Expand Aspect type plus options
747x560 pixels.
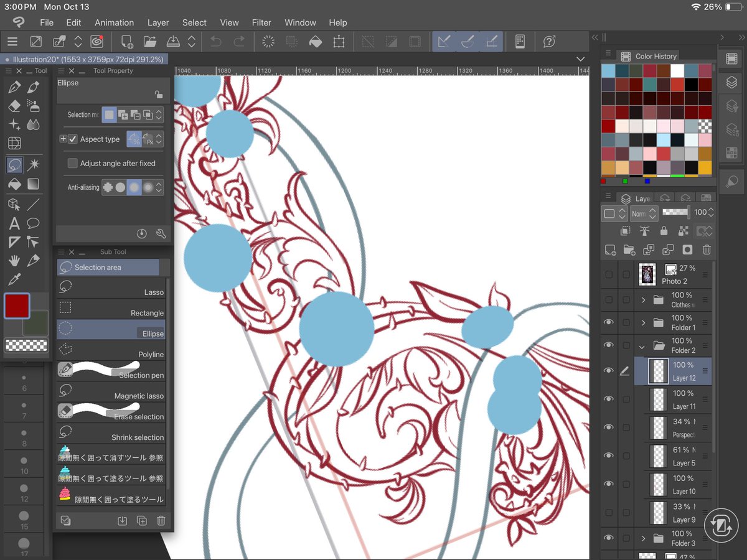pos(63,139)
